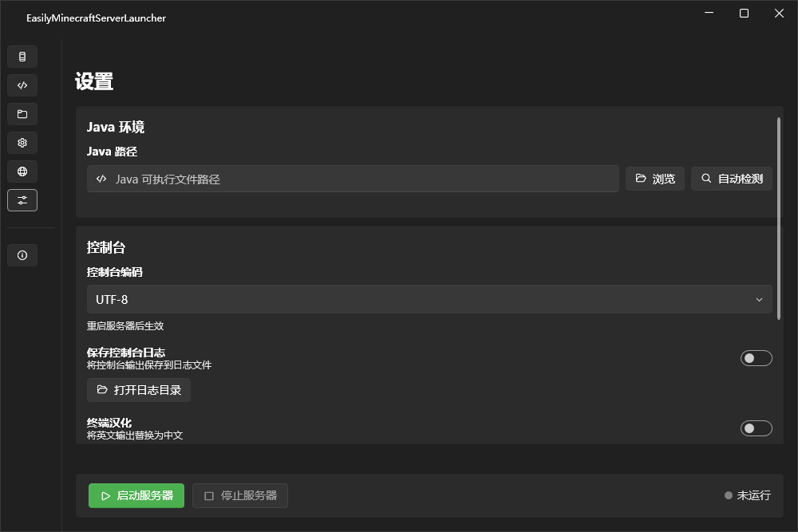Open the network panel via globe icon

click(22, 171)
